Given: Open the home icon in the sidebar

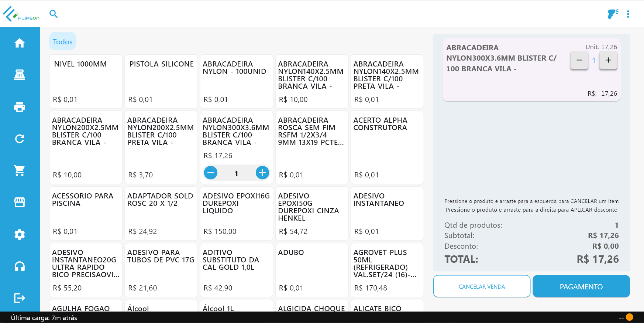Looking at the screenshot, I should click(x=20, y=43).
